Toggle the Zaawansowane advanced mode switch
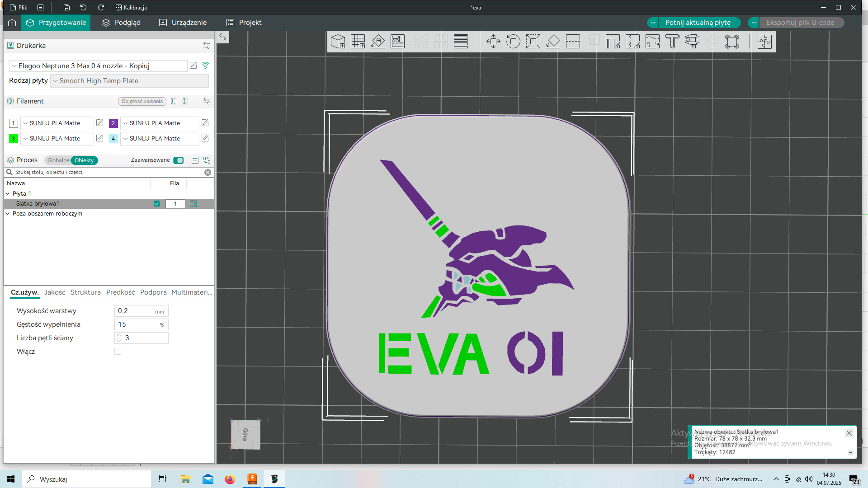Screen dimensions: 868x488 click(179, 160)
